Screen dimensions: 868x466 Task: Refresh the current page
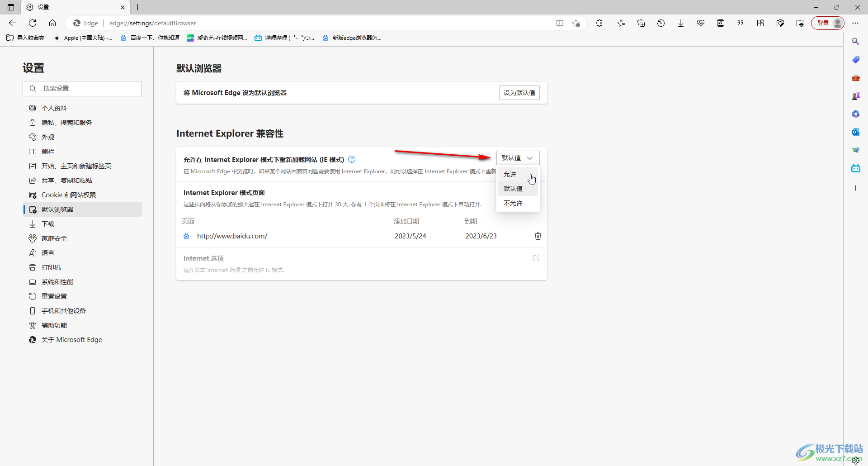[x=33, y=23]
